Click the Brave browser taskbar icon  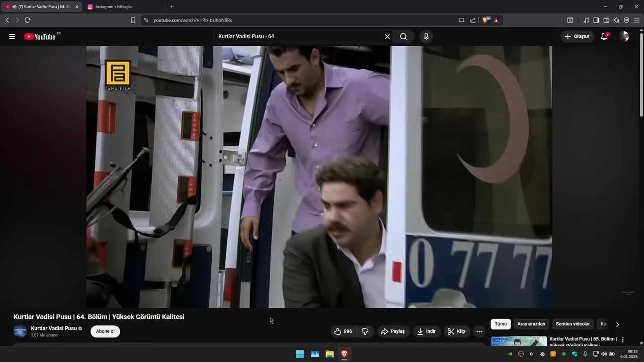pos(344,354)
